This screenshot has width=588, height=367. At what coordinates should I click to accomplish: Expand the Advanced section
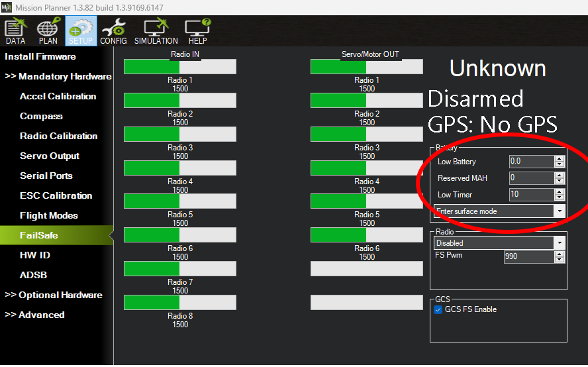[x=34, y=315]
